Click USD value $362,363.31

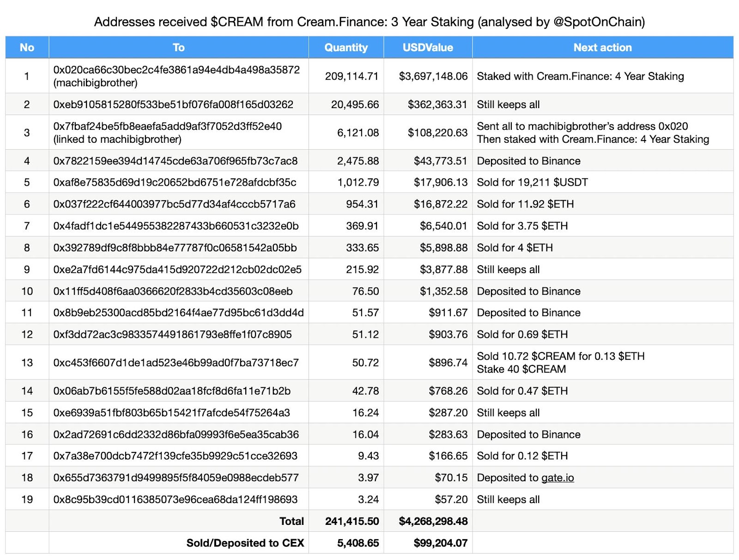(437, 104)
